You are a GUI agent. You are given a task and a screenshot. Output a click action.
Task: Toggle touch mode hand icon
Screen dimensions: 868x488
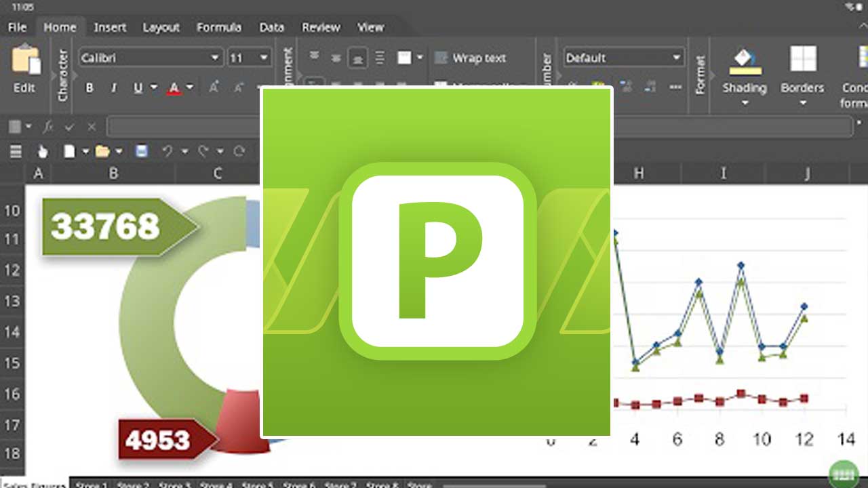coord(43,151)
